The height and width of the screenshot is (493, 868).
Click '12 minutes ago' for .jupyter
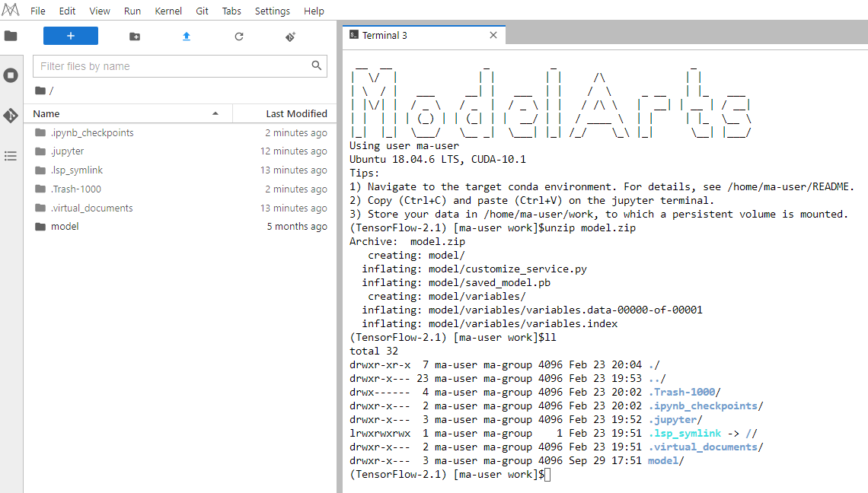[x=293, y=151]
